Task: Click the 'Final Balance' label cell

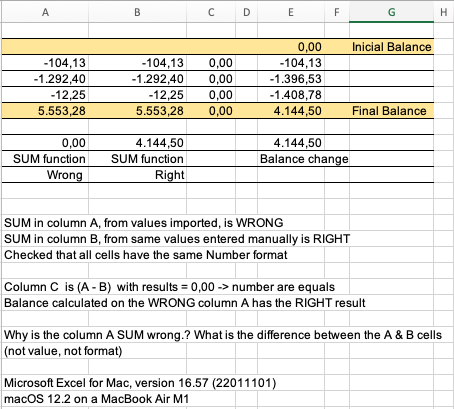Action: point(391,111)
